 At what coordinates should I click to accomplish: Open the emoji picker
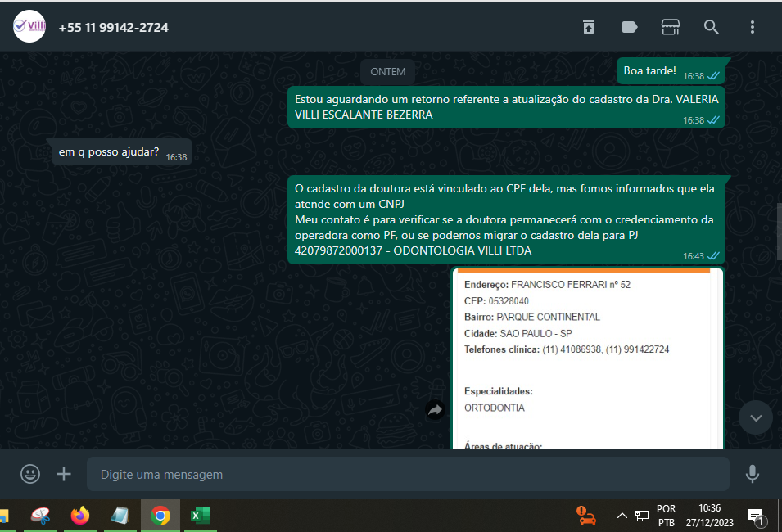coord(30,474)
